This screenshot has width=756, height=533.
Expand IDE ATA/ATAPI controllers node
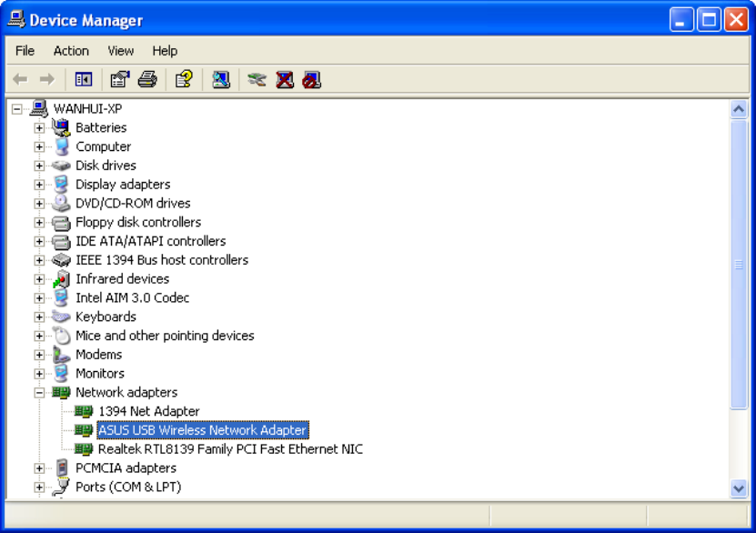[x=39, y=241]
